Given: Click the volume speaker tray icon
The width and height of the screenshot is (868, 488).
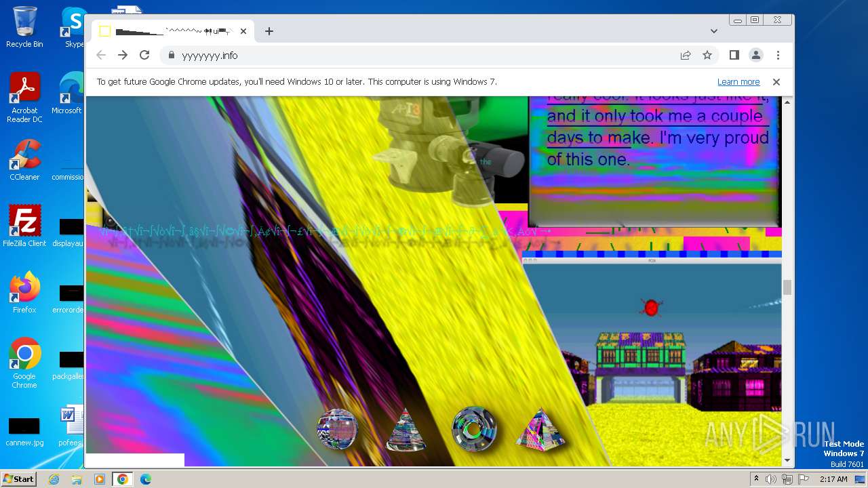Looking at the screenshot, I should pos(771,479).
